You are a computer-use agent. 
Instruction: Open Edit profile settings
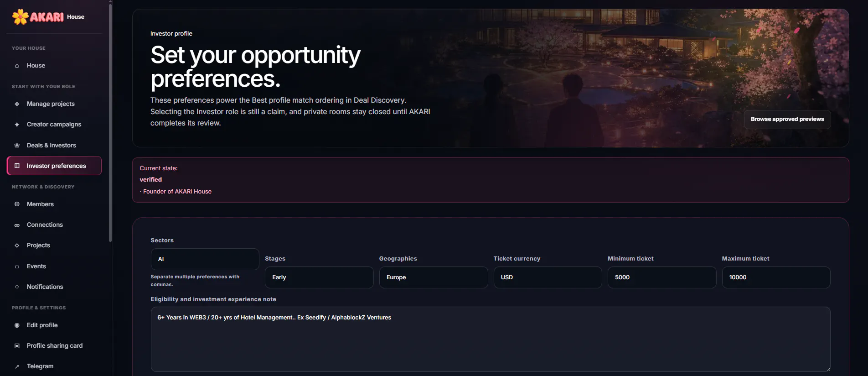(x=54, y=325)
